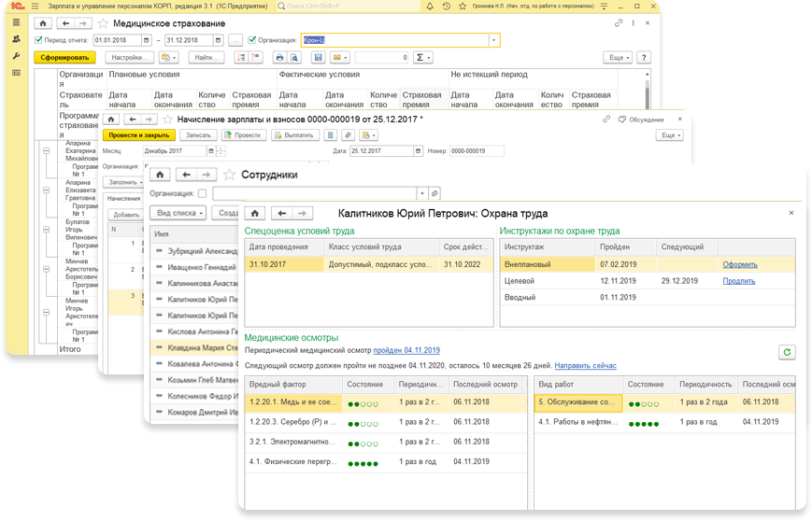Viewport: 812px width, 521px height.
Task: Click the Направить сейчас link
Action: (585, 365)
